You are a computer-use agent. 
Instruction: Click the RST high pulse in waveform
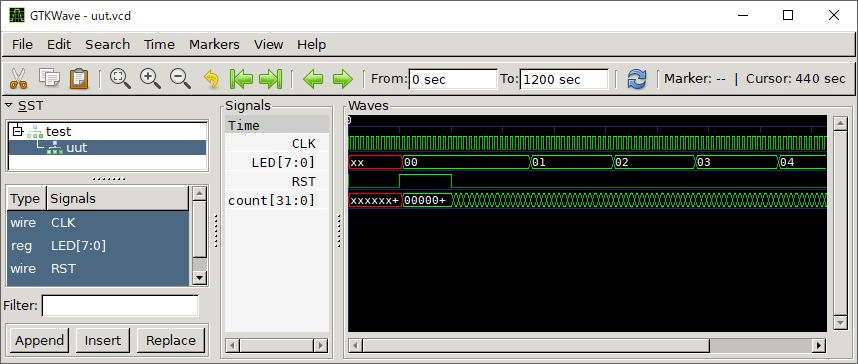[x=425, y=181]
